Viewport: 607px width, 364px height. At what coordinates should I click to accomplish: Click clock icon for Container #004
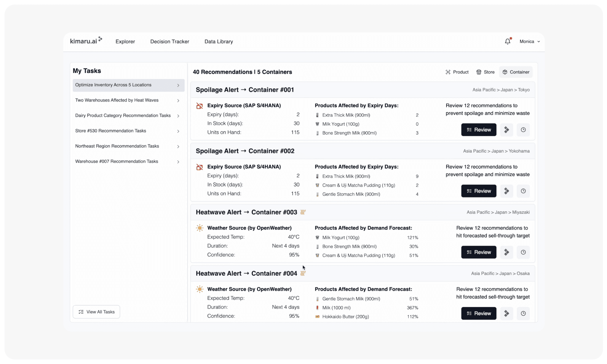(x=523, y=313)
